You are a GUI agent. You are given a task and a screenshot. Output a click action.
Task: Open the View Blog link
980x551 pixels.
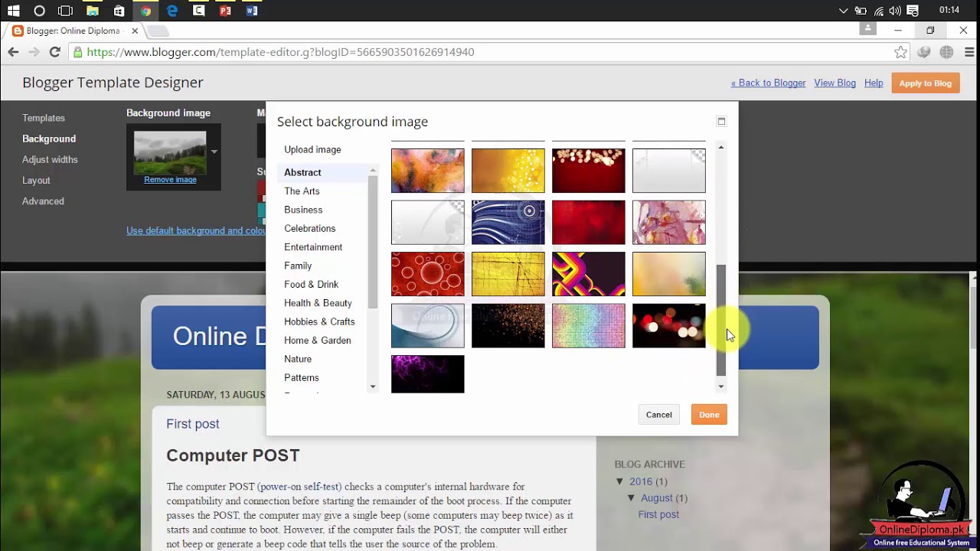point(835,83)
